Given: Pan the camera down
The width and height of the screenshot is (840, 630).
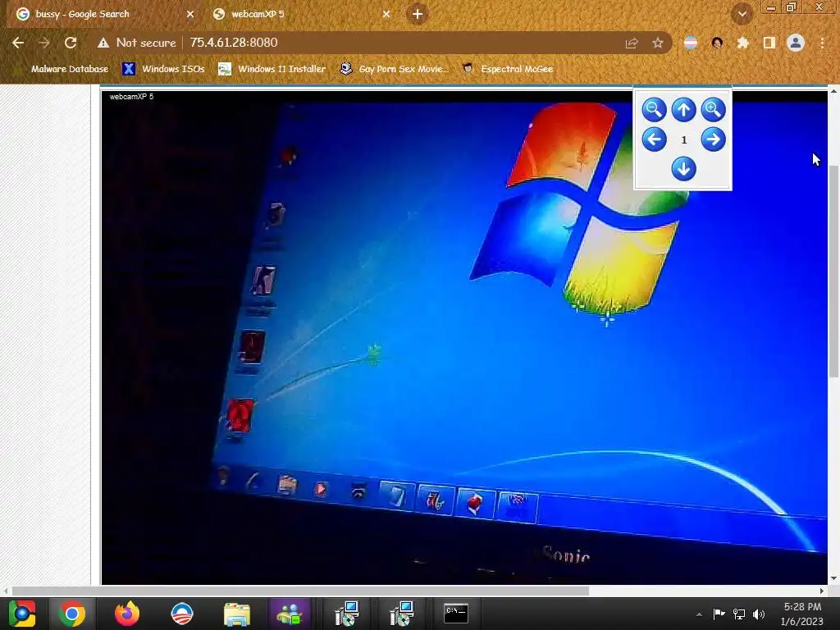Looking at the screenshot, I should (683, 169).
